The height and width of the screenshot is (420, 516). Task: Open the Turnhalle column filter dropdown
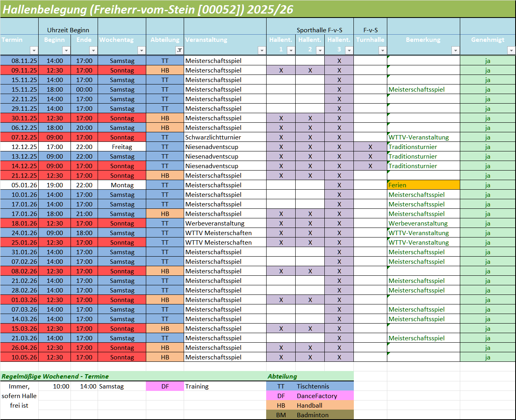(383, 50)
